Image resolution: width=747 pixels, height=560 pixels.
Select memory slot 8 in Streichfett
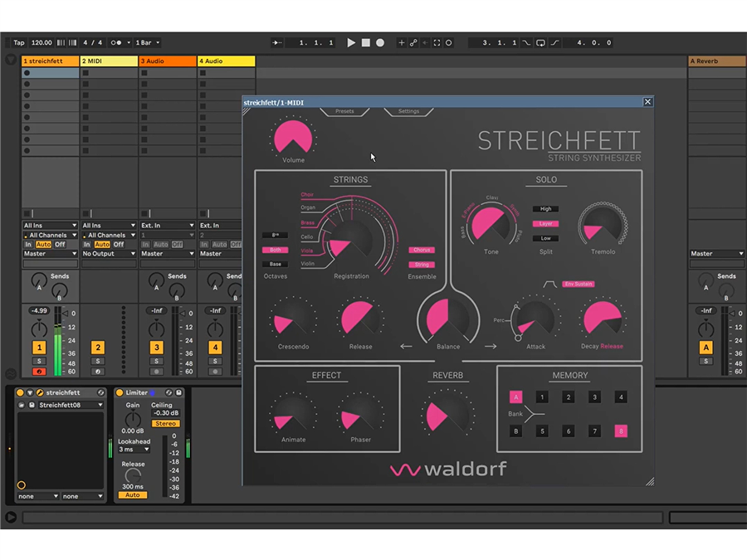[x=620, y=431]
